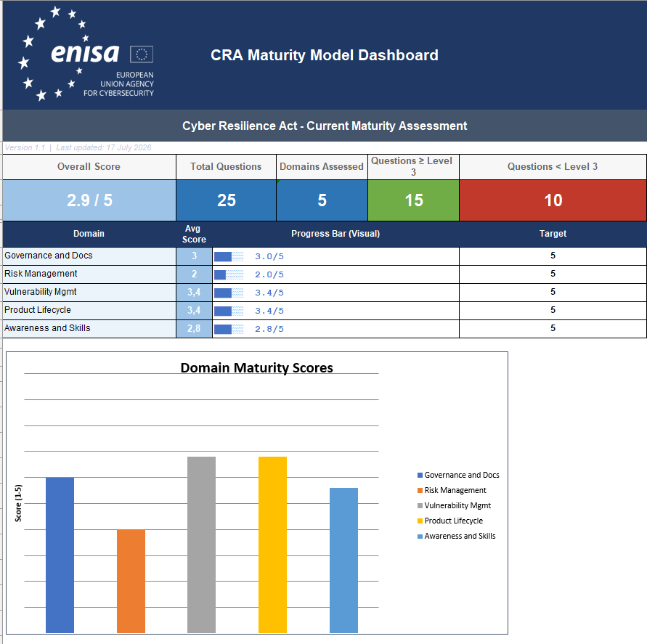Click the green cell showing 15
The width and height of the screenshot is (647, 644).
click(413, 200)
